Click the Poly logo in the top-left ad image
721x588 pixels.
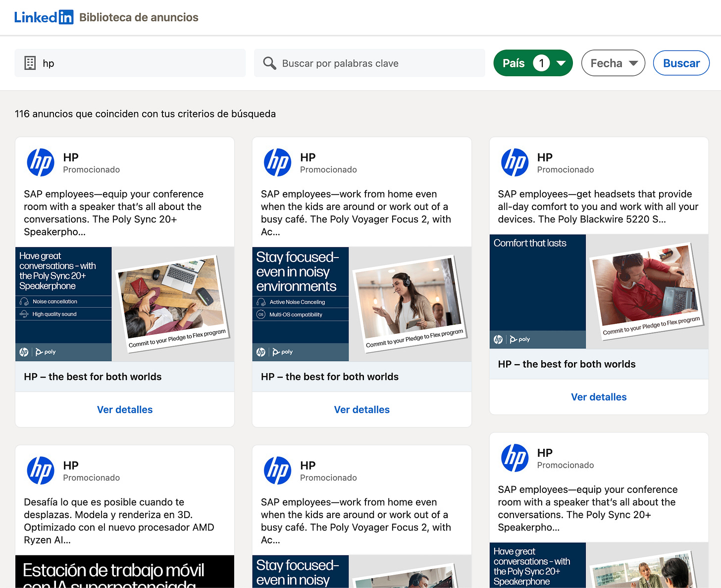click(x=46, y=352)
